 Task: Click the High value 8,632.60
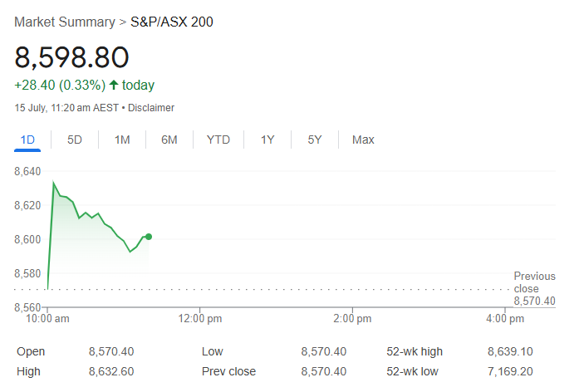[x=111, y=371]
